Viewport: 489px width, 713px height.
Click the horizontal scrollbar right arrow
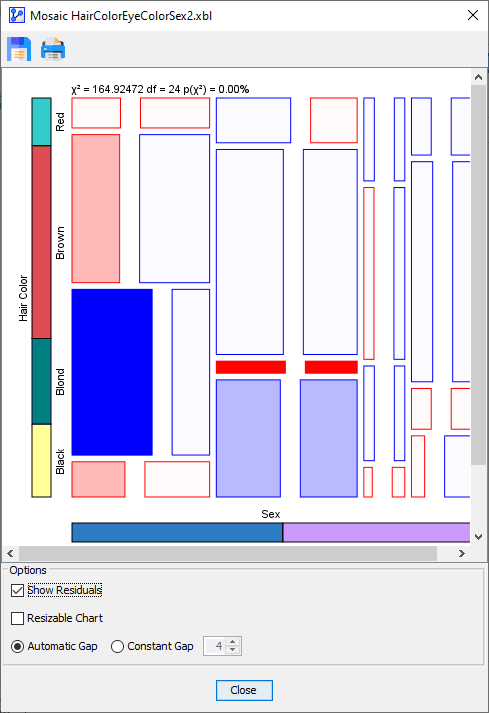(462, 553)
